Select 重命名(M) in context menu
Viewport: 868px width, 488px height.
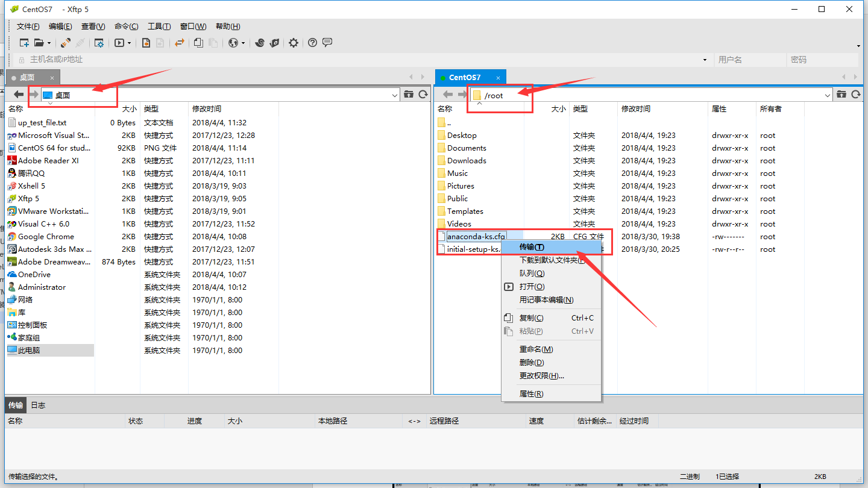point(536,349)
